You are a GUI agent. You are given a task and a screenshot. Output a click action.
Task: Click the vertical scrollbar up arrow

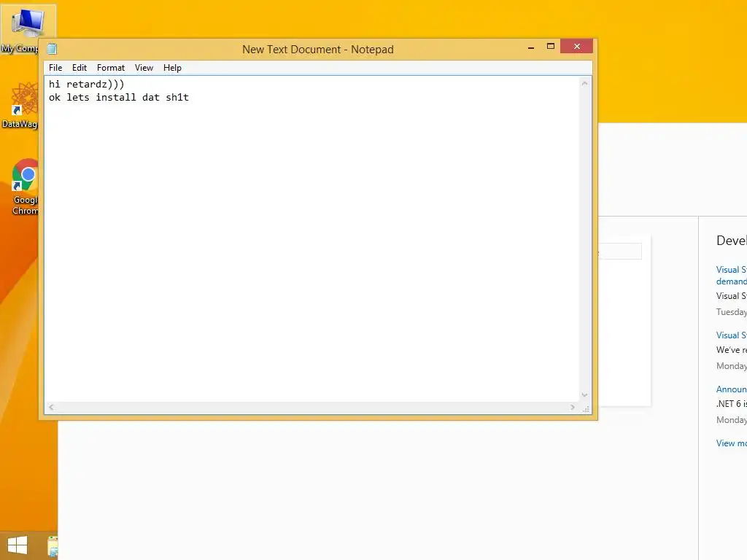(585, 83)
